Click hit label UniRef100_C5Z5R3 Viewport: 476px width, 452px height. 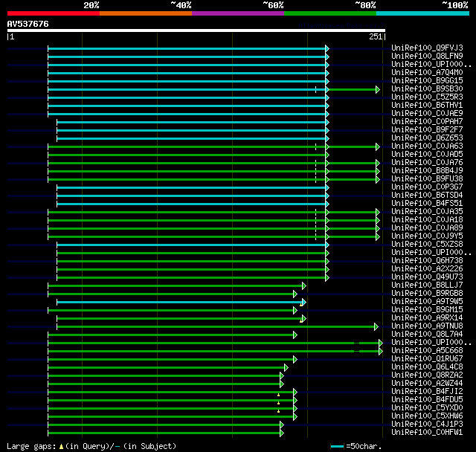point(427,97)
